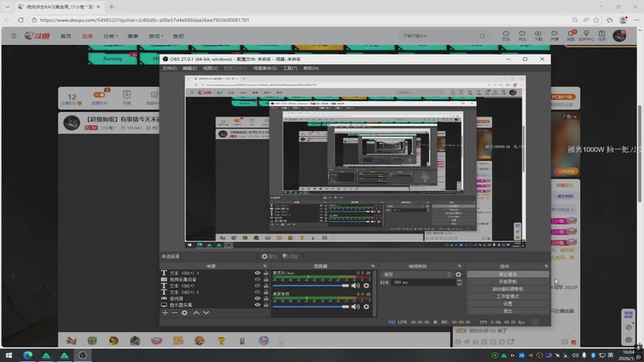Open Douyu follow heart icon
Viewport: 644px width, 362px height.
pyautogui.click(x=522, y=35)
